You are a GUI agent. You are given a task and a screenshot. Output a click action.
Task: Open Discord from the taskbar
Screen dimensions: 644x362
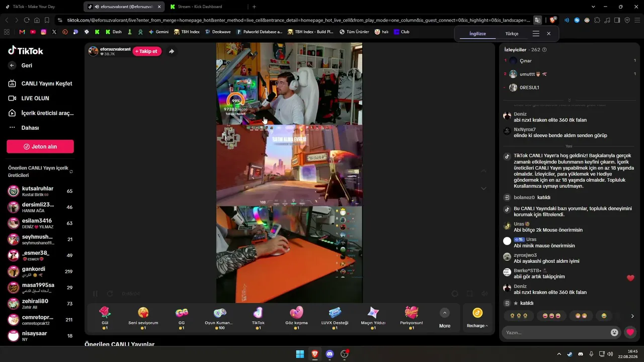click(330, 354)
